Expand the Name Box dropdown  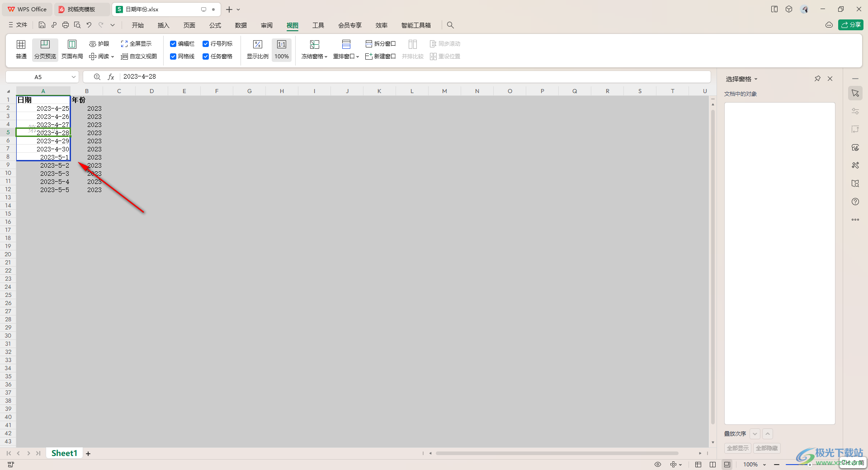pyautogui.click(x=74, y=77)
